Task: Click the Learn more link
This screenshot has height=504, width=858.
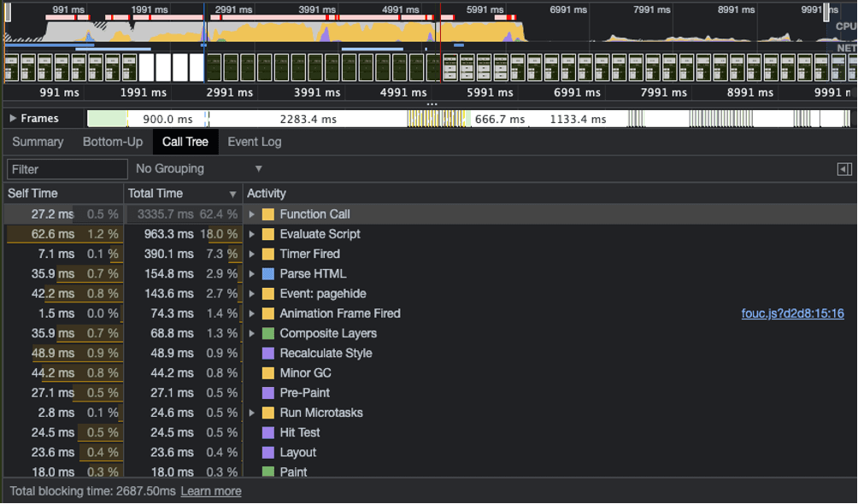Action: click(210, 491)
